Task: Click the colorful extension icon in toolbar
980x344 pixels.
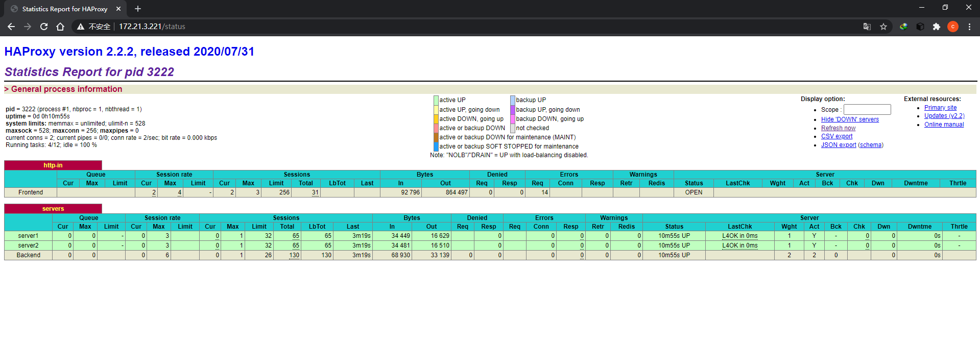Action: (904, 27)
